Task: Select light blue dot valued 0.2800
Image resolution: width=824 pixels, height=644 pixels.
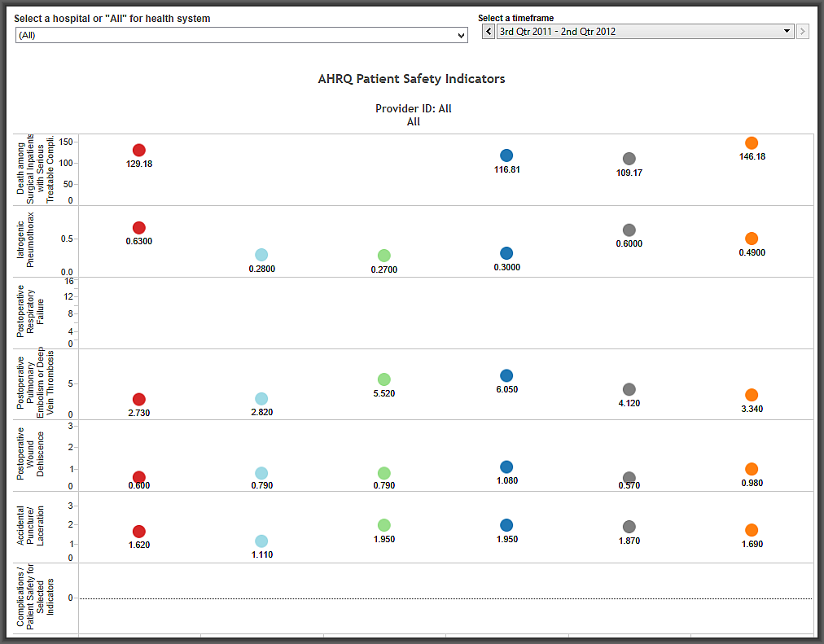Action: coord(261,255)
